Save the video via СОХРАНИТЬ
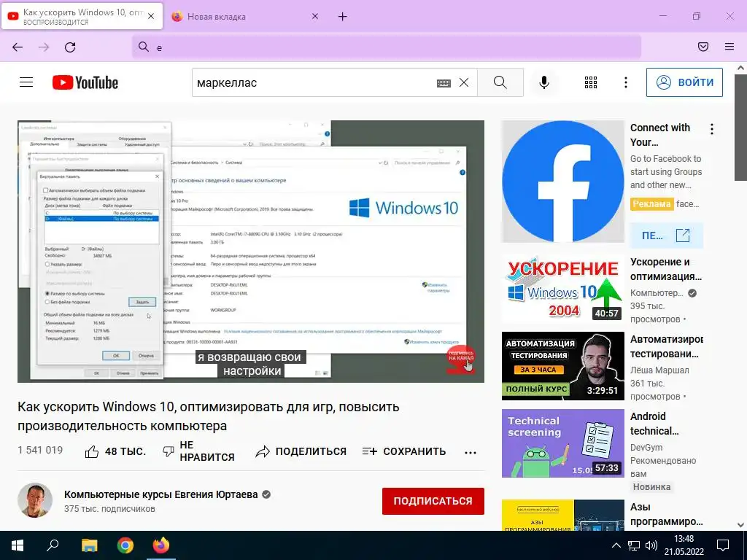The height and width of the screenshot is (560, 747). tap(404, 451)
